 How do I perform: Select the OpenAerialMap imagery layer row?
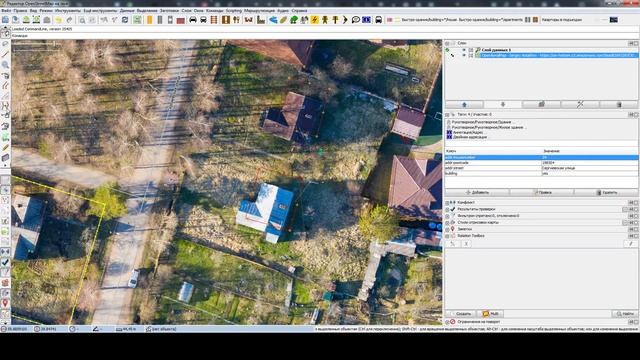(542, 55)
